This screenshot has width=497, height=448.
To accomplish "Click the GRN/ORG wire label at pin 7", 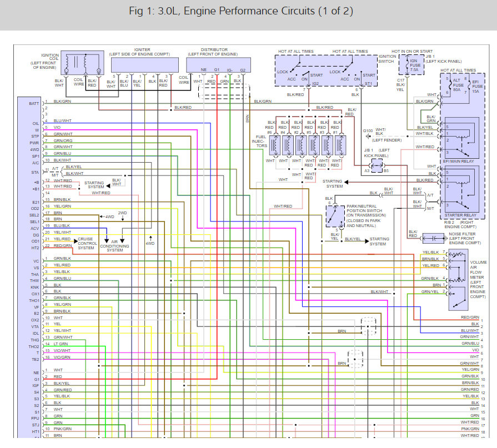I will pos(63,140).
